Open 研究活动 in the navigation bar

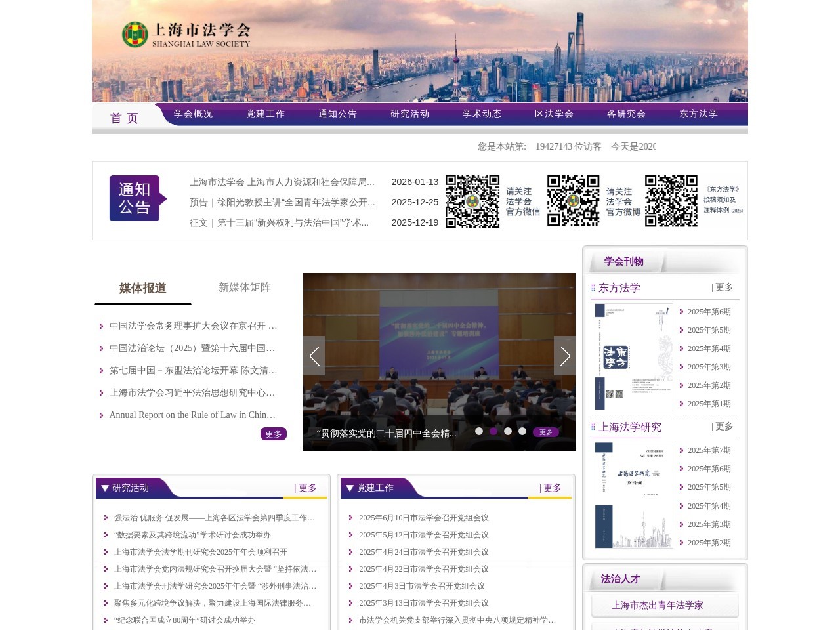409,114
